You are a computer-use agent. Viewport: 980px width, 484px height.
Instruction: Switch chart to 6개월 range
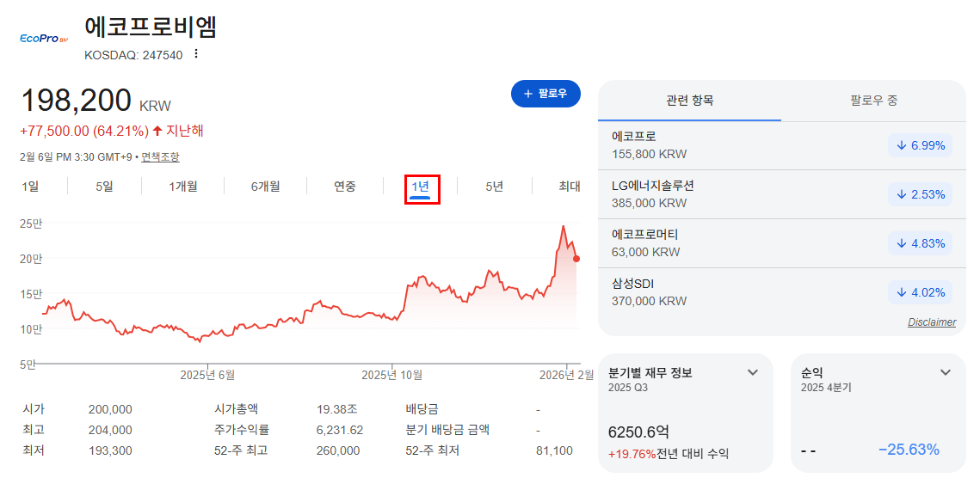pos(265,186)
